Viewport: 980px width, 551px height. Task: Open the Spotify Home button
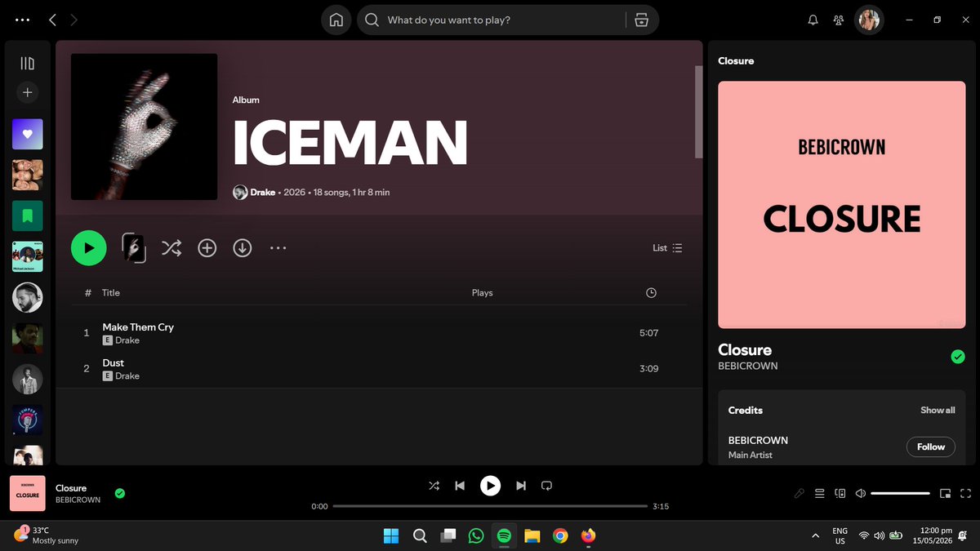(336, 20)
